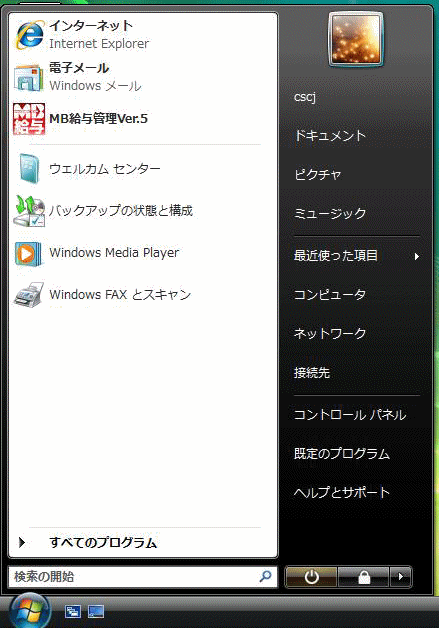The height and width of the screenshot is (628, 439).
Task: Open ネットワーク
Action: point(330,333)
